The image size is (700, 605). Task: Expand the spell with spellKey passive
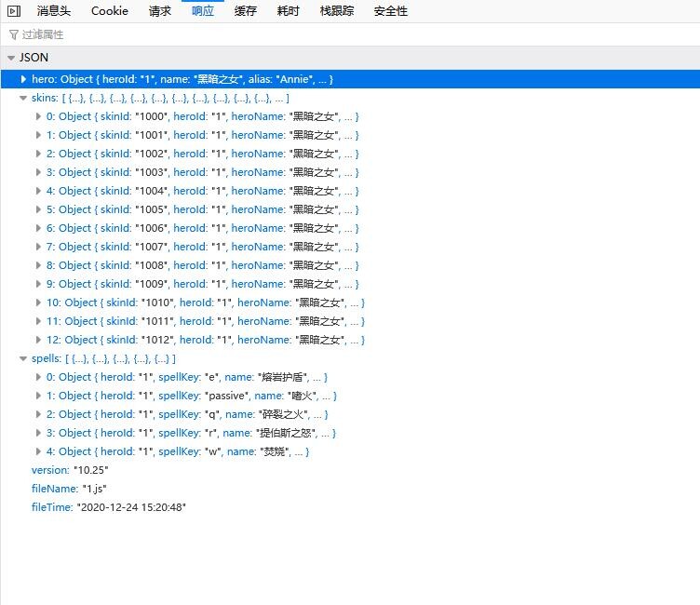point(38,396)
